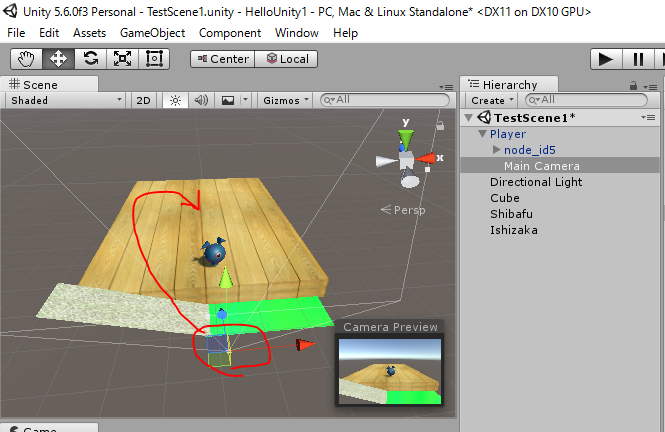Open the Edit menu
665x432 pixels.
pyautogui.click(x=49, y=33)
